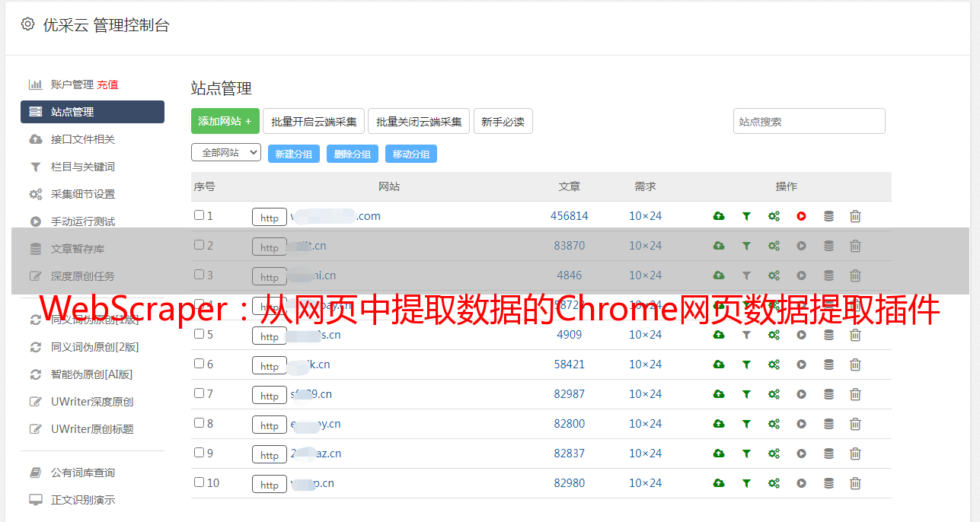This screenshot has height=522, width=980.
Task: Click the red play icon in row 1
Action: pyautogui.click(x=801, y=216)
